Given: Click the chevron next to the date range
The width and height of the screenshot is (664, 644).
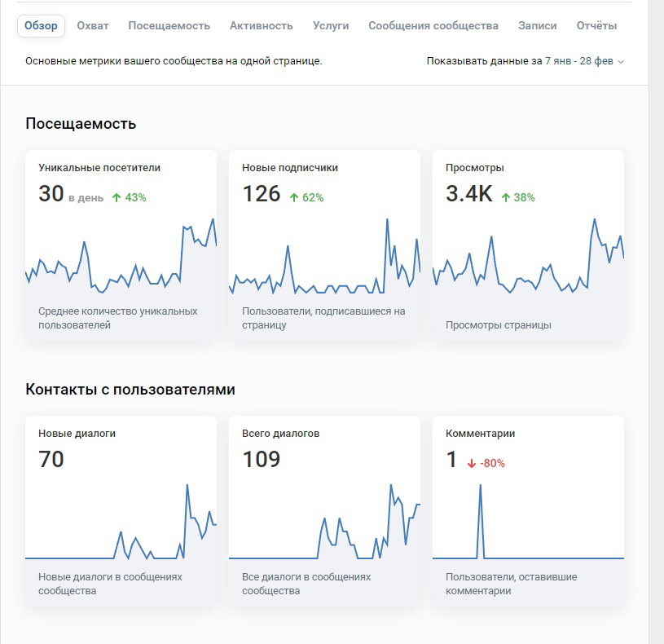Looking at the screenshot, I should (621, 62).
